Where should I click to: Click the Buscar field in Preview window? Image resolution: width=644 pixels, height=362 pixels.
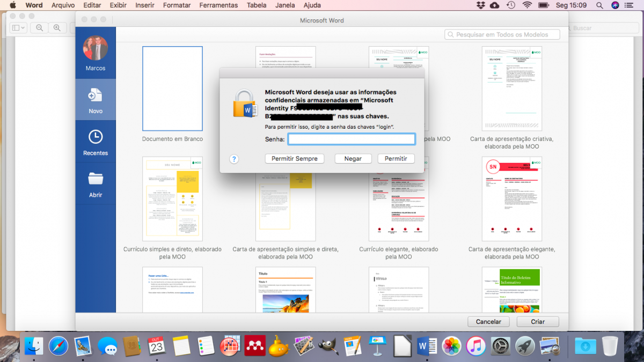604,28
